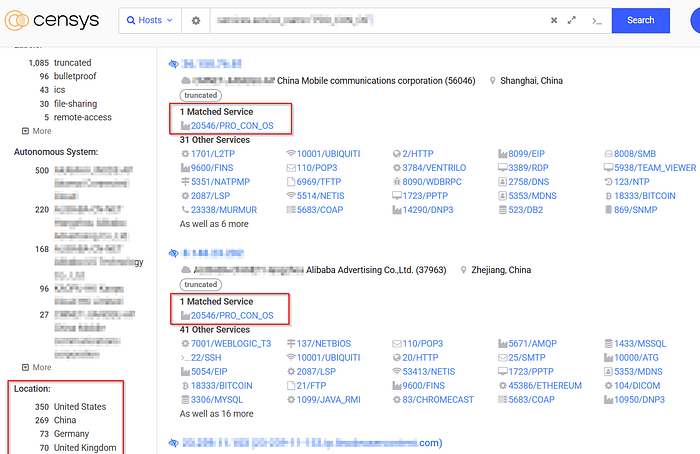This screenshot has height=454, width=700.
Task: Filter location by United States
Action: [80, 407]
